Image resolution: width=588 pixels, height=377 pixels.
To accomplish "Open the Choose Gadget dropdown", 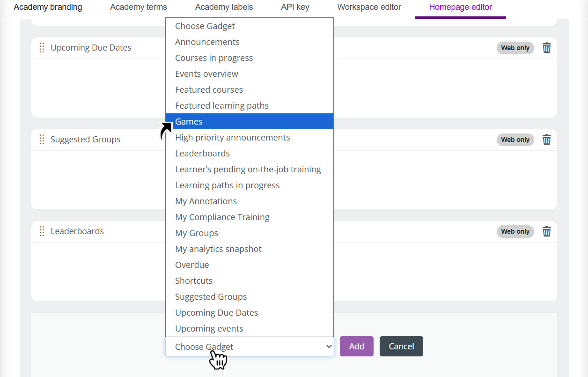I will point(250,346).
